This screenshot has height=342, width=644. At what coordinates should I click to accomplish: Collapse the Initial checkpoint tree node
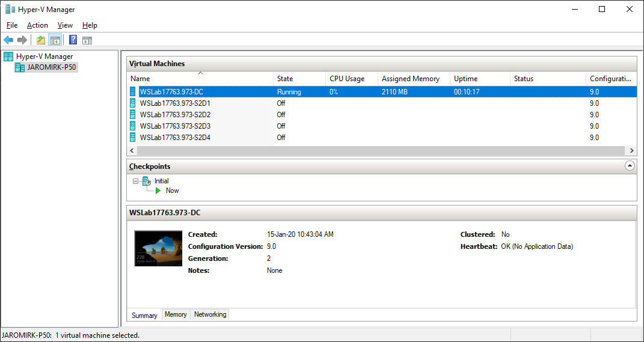pyautogui.click(x=135, y=181)
